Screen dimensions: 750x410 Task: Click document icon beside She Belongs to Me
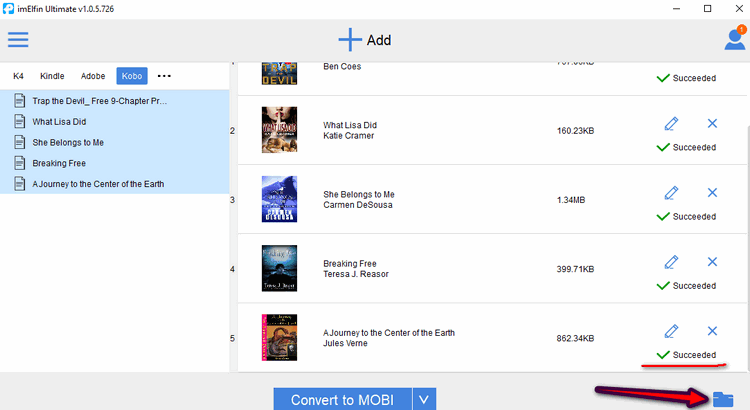(20, 143)
